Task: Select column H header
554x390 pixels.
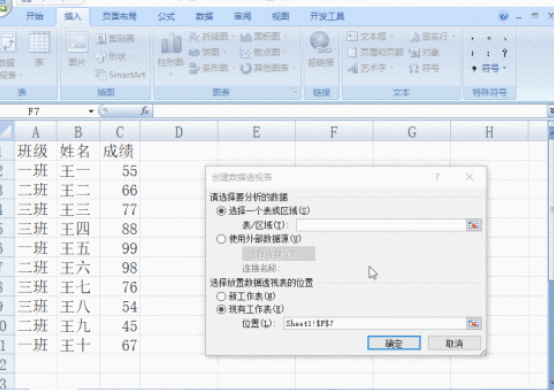Action: [x=489, y=132]
